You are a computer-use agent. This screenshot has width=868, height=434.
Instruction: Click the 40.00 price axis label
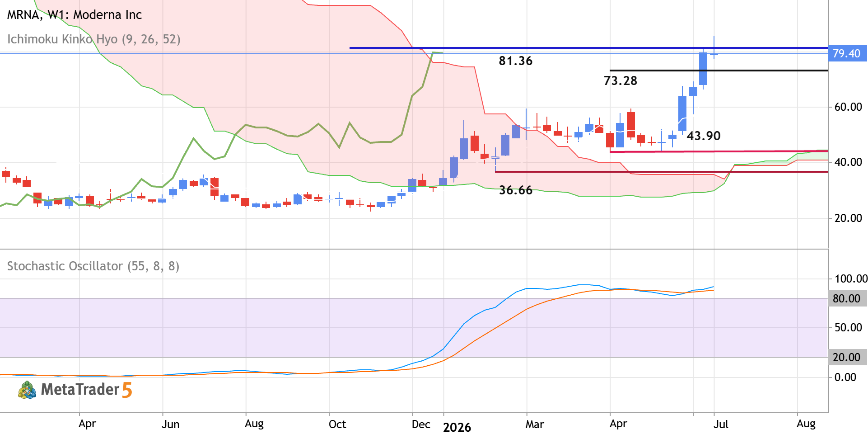point(848,162)
